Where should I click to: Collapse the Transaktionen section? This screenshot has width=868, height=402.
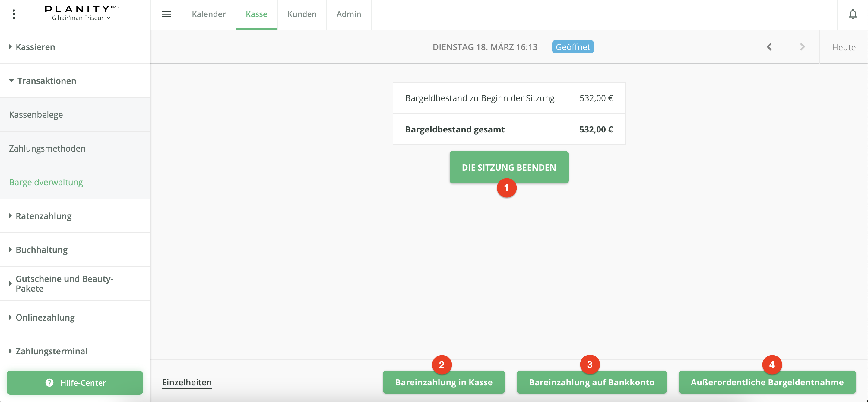point(46,81)
